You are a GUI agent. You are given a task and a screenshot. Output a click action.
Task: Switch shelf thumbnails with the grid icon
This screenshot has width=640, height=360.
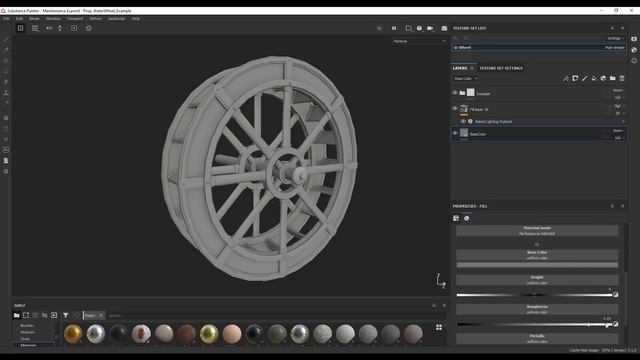439,327
